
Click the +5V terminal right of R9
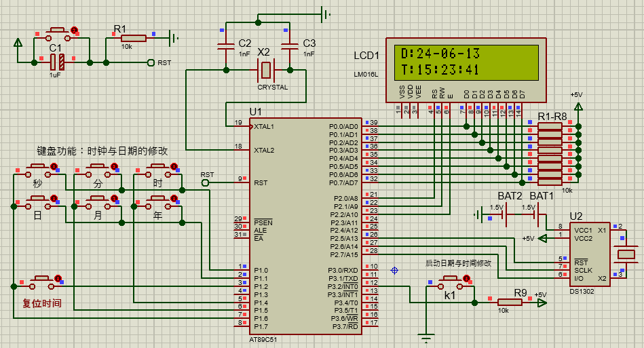(x=542, y=303)
